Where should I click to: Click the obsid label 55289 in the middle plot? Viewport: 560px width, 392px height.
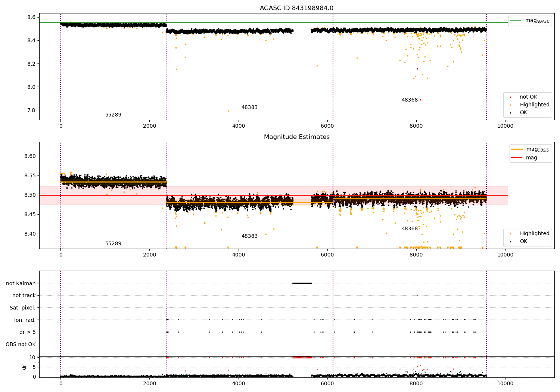point(113,244)
